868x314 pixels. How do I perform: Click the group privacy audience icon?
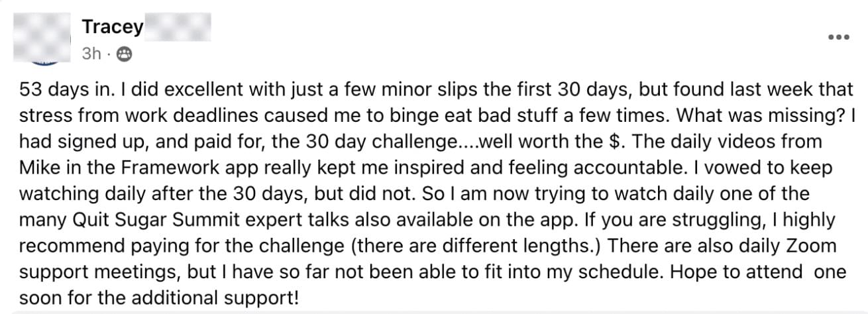(123, 54)
